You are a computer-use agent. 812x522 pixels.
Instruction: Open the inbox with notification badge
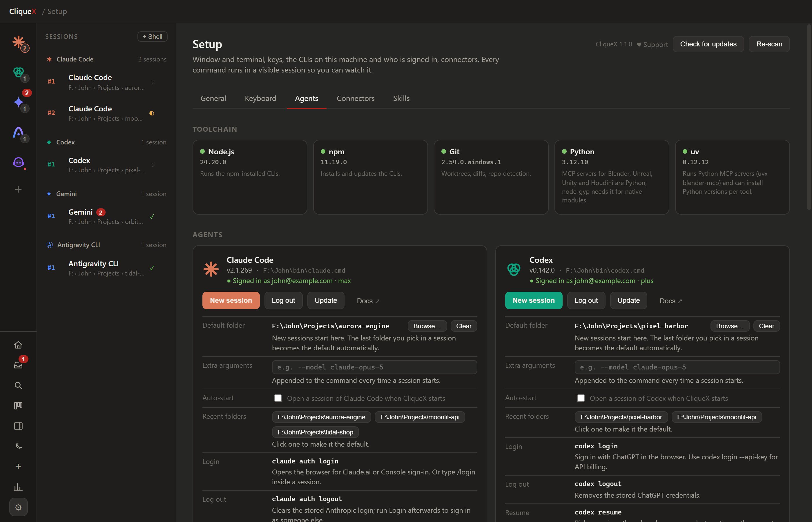pyautogui.click(x=18, y=365)
